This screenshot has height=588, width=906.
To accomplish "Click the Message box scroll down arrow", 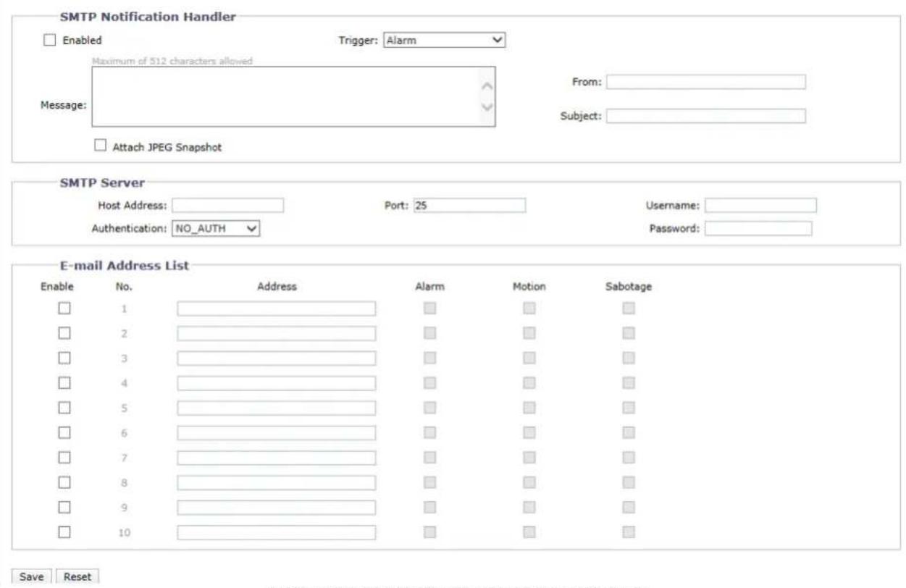I will tap(487, 108).
